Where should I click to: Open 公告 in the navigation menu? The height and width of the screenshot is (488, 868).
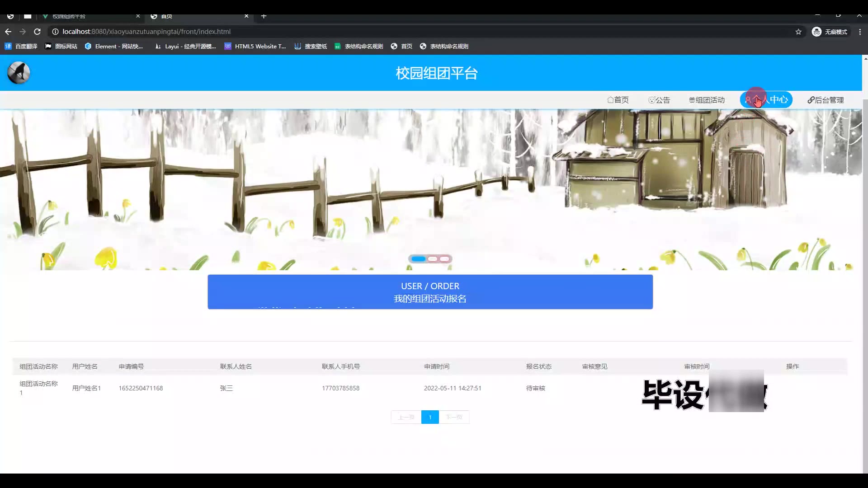pos(659,100)
